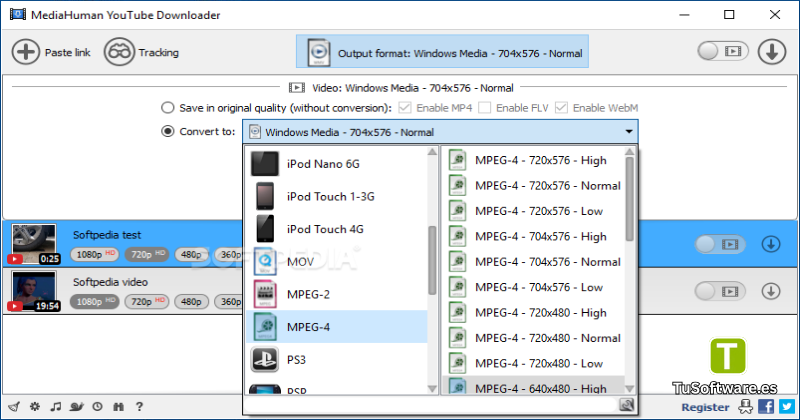Toggle the Enable FLV checkbox
Image resolution: width=800 pixels, height=420 pixels.
pos(485,108)
